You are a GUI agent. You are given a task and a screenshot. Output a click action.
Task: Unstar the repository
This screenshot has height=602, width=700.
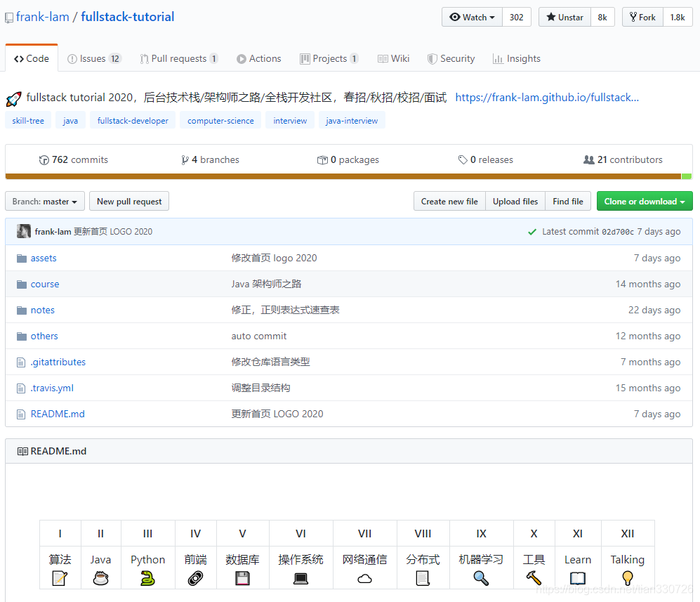coord(564,17)
